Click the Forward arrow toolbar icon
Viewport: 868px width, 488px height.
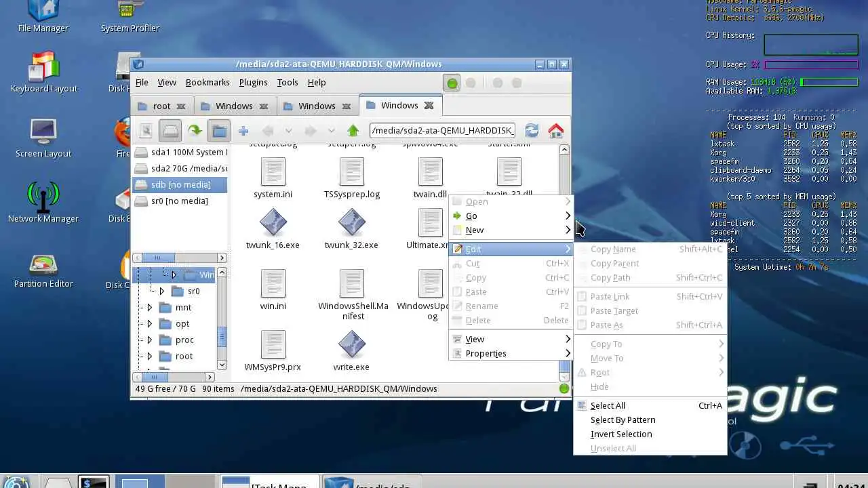click(x=310, y=131)
